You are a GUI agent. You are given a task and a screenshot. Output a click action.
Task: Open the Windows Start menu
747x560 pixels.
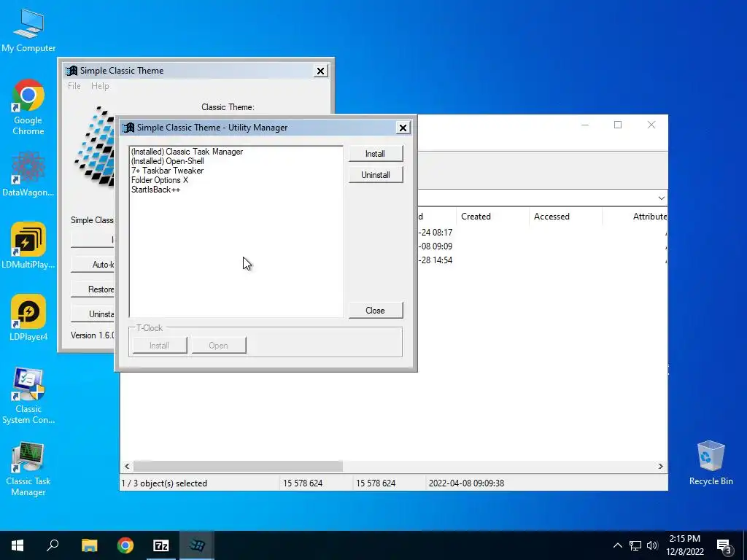18,545
